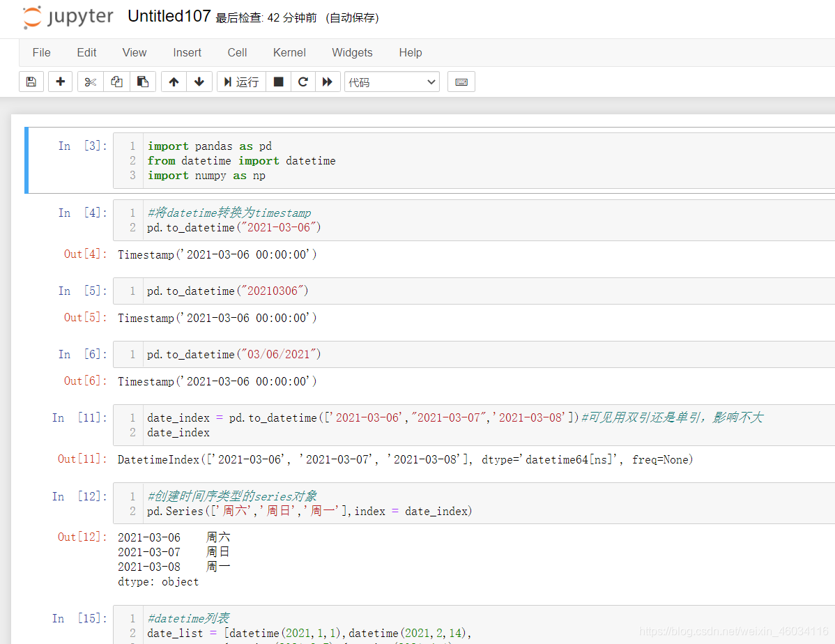Restart the kernel icon

[x=303, y=82]
